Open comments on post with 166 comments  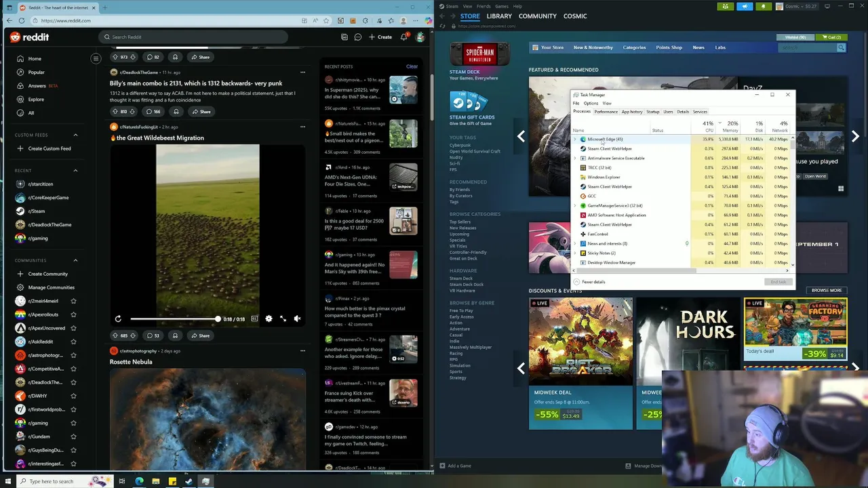point(153,112)
